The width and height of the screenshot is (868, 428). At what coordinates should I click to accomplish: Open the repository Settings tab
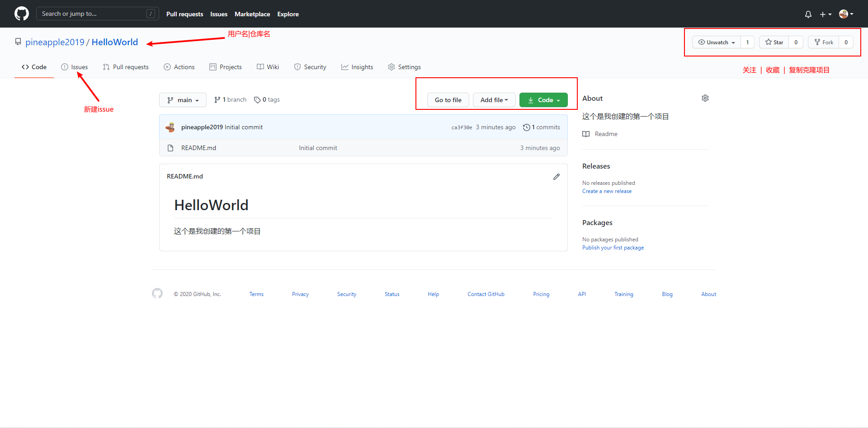coord(404,67)
